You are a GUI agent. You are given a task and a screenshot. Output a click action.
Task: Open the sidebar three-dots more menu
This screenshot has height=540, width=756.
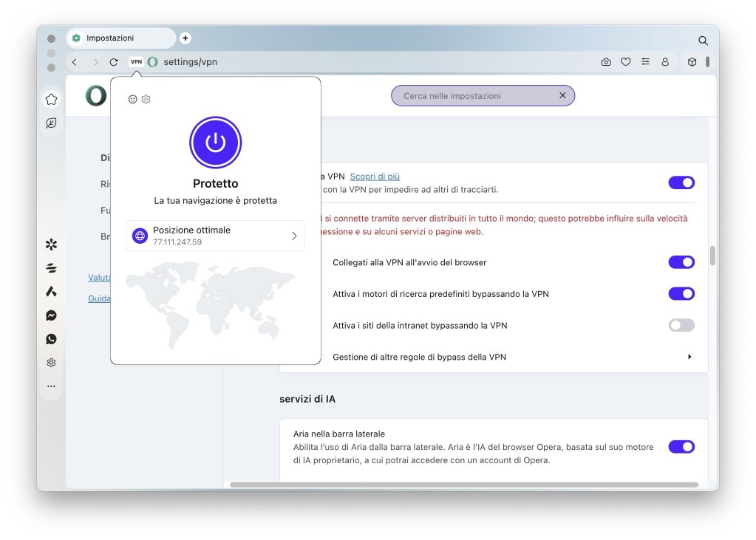pos(51,386)
